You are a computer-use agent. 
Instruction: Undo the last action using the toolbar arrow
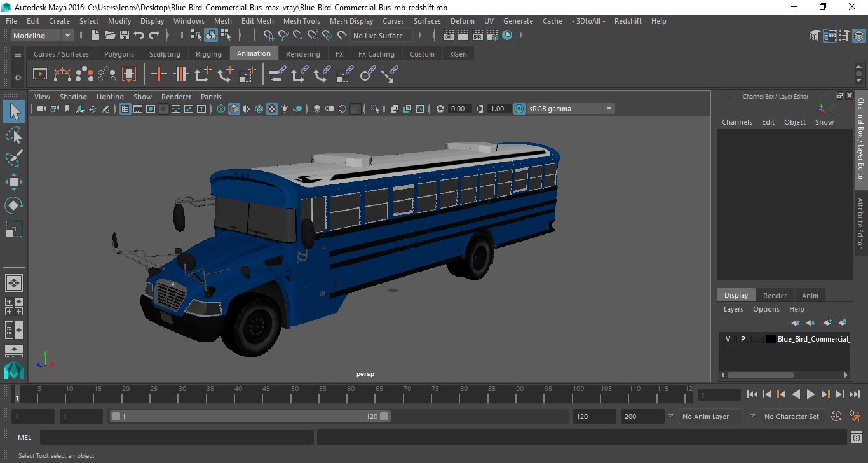[x=139, y=36]
